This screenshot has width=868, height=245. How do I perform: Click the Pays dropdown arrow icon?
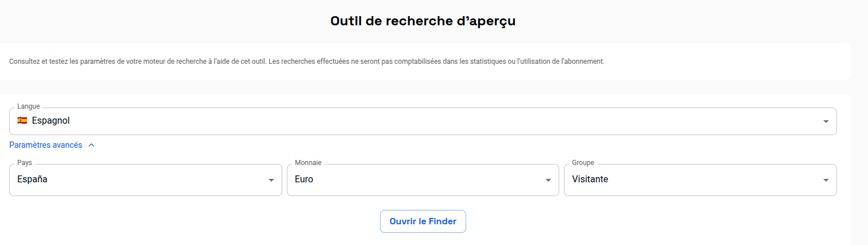tap(271, 180)
